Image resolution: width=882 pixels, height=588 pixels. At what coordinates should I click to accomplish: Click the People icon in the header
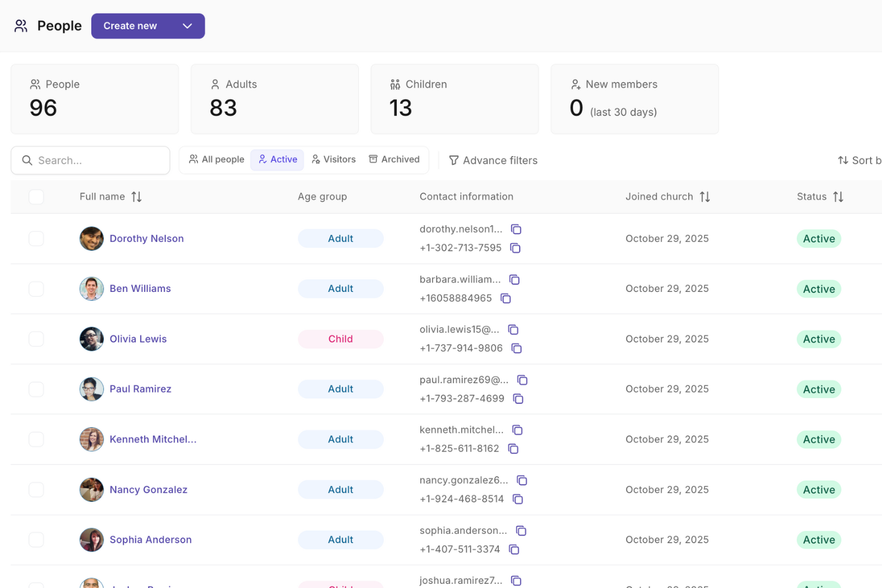(x=21, y=26)
